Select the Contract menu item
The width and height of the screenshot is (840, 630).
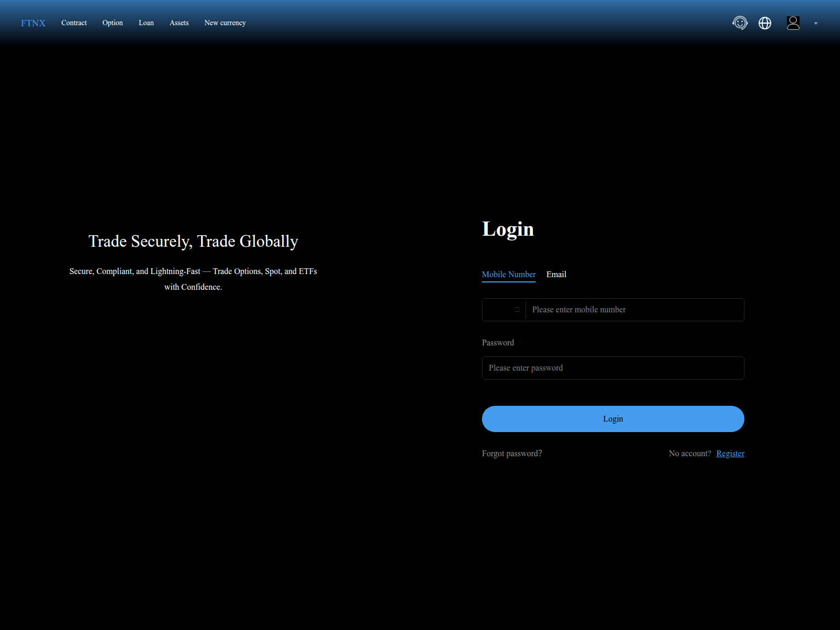74,23
